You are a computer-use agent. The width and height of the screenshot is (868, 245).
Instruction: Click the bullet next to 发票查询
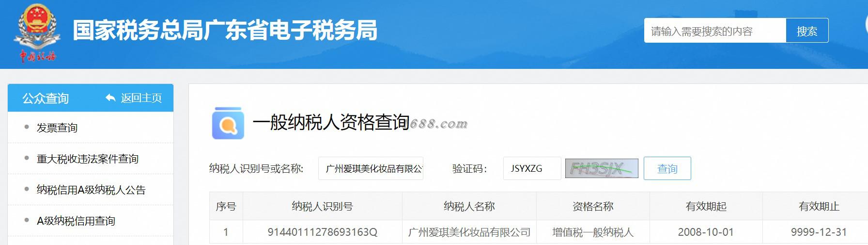(x=27, y=127)
